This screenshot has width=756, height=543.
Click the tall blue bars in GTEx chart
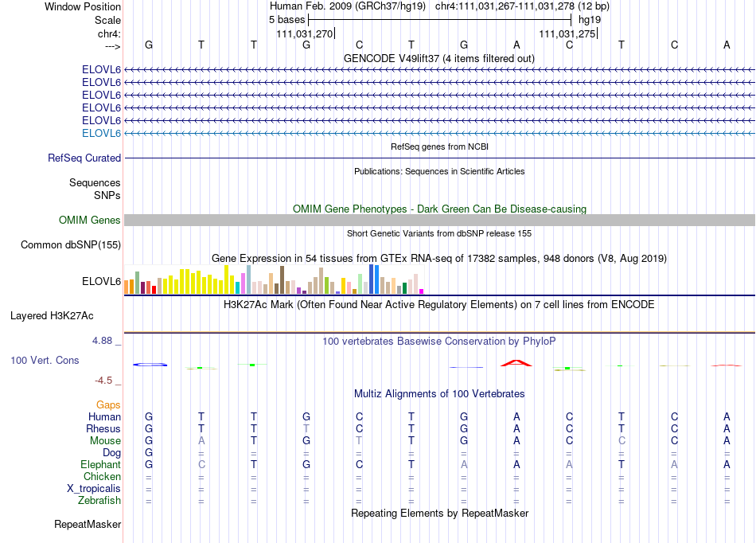point(374,279)
